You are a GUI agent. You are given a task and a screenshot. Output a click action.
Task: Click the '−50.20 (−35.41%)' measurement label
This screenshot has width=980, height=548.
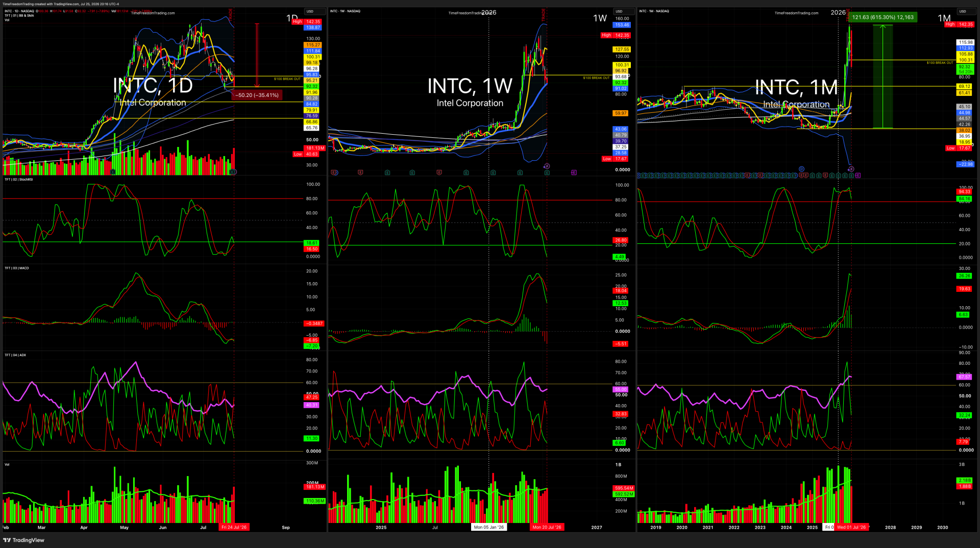pyautogui.click(x=257, y=95)
